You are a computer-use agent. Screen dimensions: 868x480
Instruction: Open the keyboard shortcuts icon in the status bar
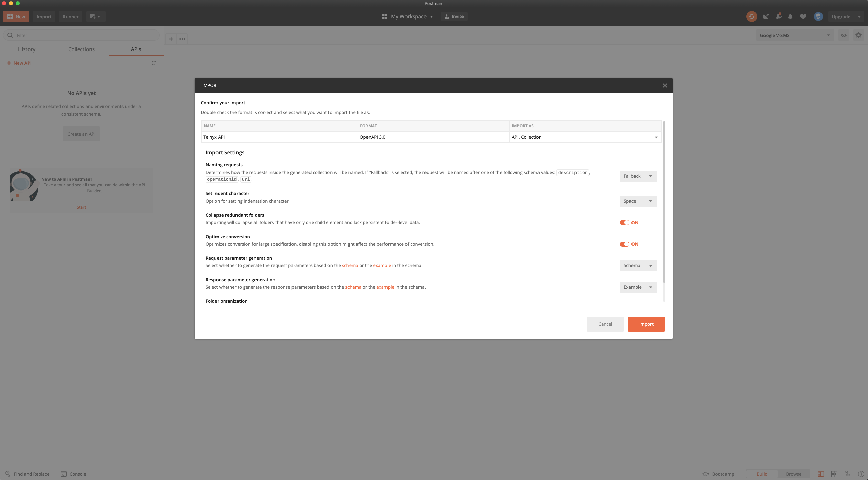click(x=848, y=474)
